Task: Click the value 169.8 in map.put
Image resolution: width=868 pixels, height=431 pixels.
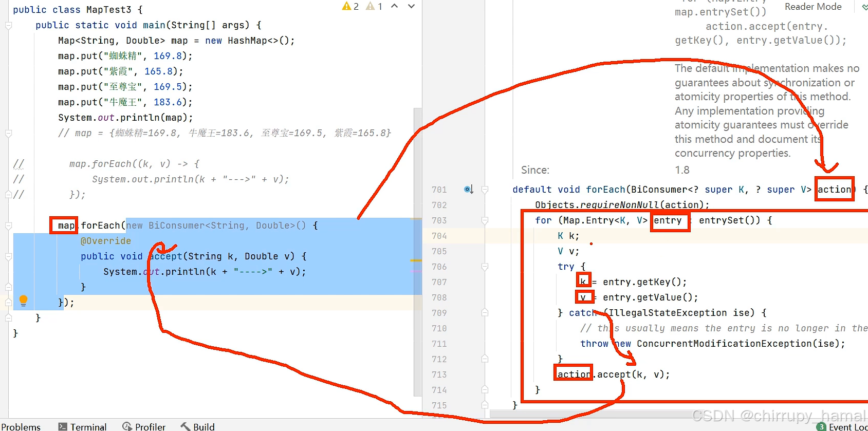Action: tap(168, 56)
